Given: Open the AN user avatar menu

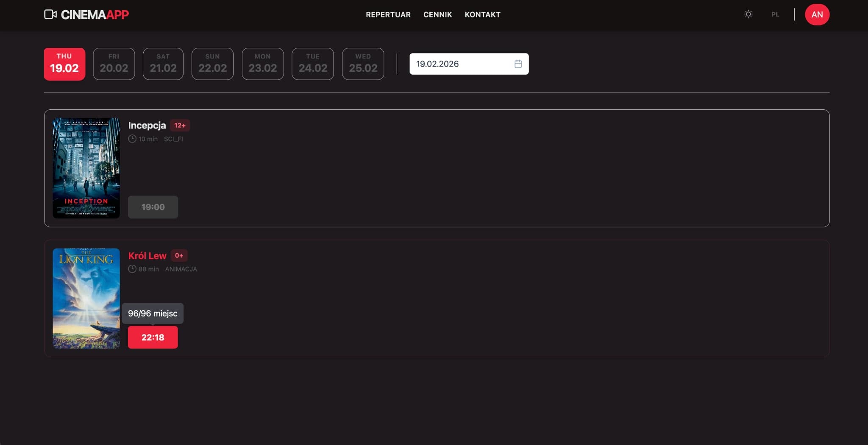Looking at the screenshot, I should point(817,14).
